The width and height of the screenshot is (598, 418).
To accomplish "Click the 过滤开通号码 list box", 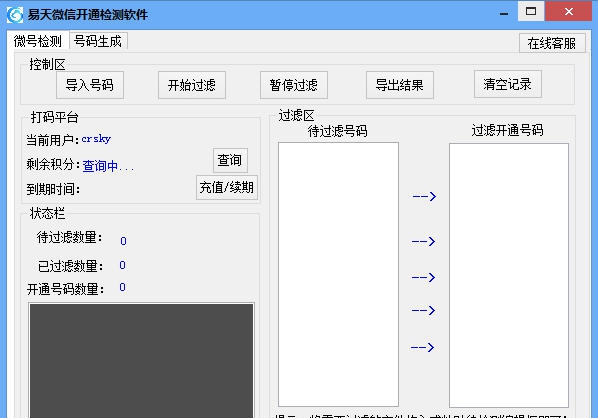I will (509, 275).
